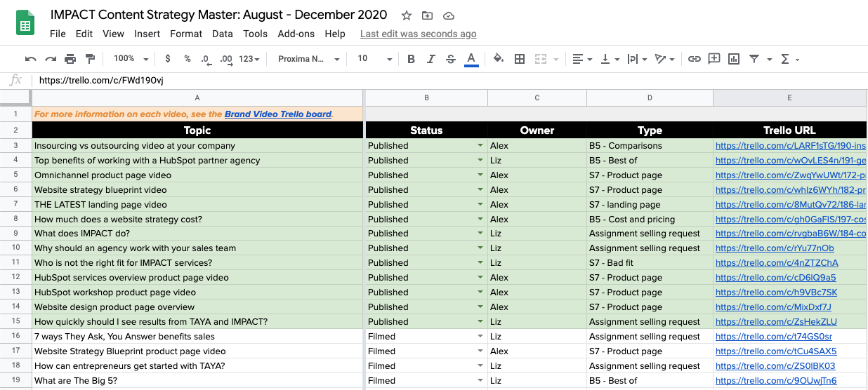Screen dimensions: 868x390
Task: Open Trello link for Insourcing vs outsourcing video
Action: (x=791, y=146)
